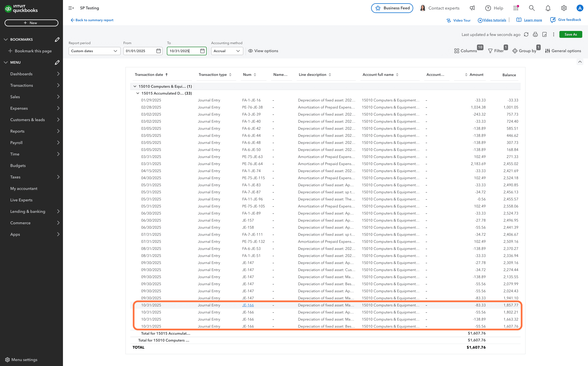This screenshot has height=366, width=588.
Task: Show View options
Action: (263, 51)
